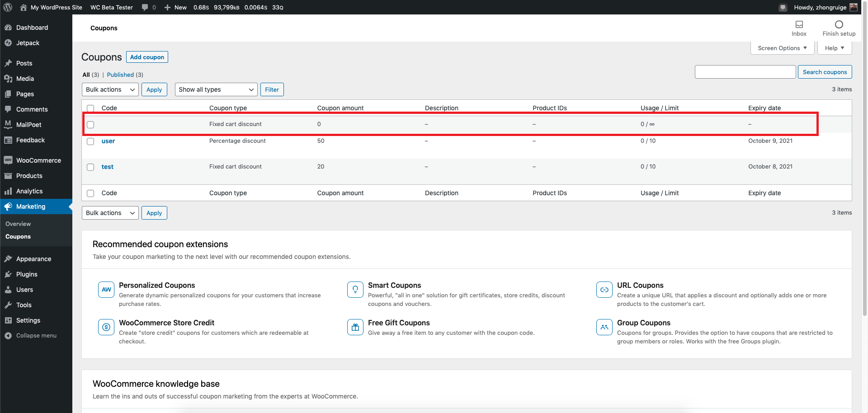Click inside the coupon search field
Viewport: 868px width, 413px height.
pos(745,71)
